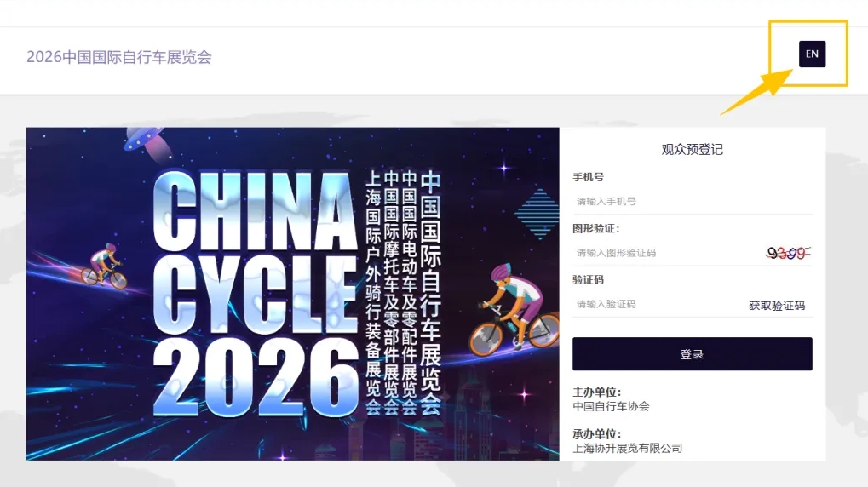Click the teal striped diamond graphic
Viewport: 868px width, 487px height.
537,214
